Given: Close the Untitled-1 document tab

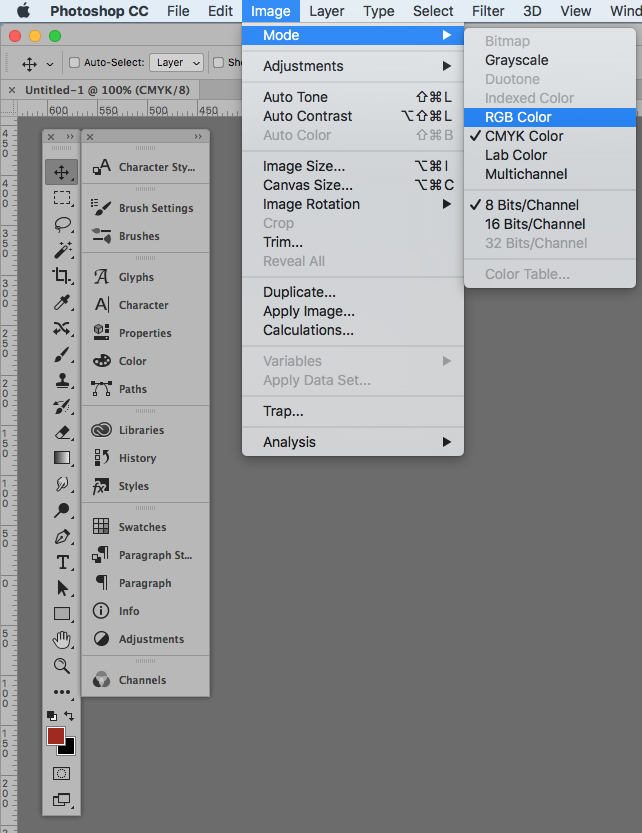Looking at the screenshot, I should (12, 90).
